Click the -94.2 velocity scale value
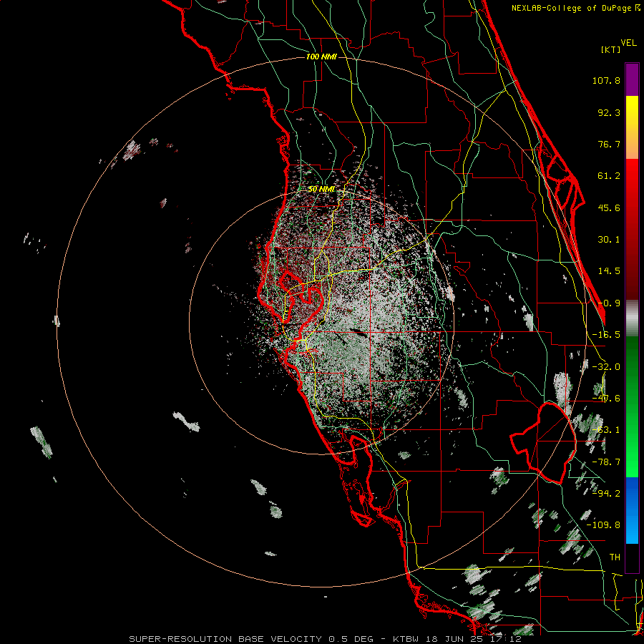The image size is (644, 644). [x=606, y=493]
